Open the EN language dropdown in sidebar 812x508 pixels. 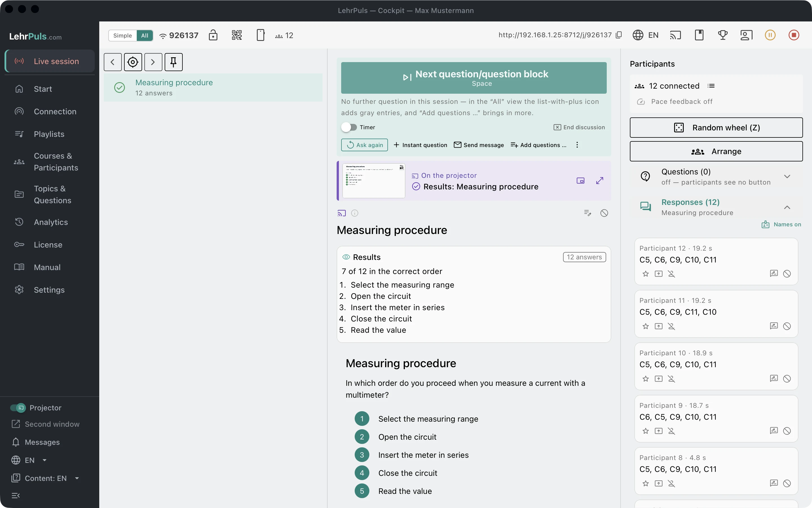click(x=29, y=460)
